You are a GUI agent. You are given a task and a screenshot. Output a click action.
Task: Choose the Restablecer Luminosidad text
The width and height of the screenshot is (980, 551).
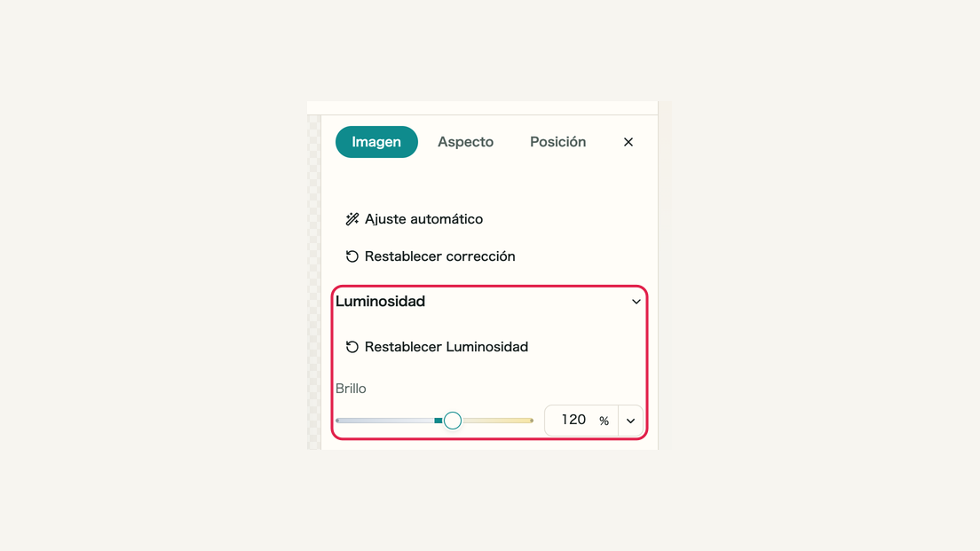[x=447, y=347]
